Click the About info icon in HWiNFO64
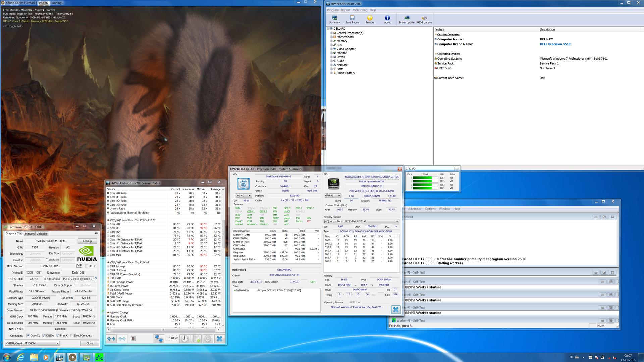The height and width of the screenshot is (362, 644). pyautogui.click(x=387, y=19)
